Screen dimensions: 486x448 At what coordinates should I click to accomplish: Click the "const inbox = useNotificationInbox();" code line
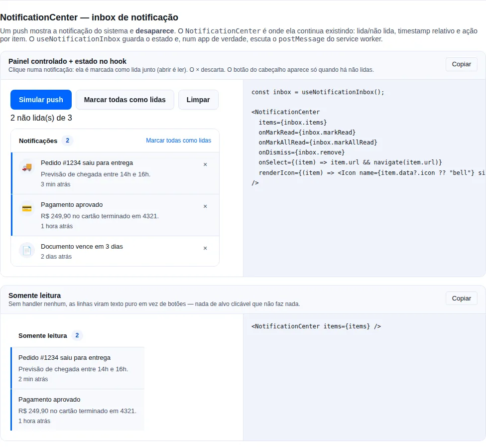coord(318,92)
